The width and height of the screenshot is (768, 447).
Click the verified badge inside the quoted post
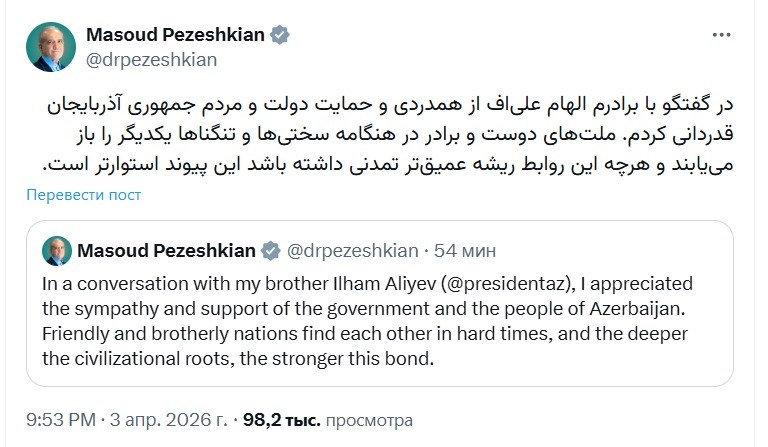pyautogui.click(x=270, y=249)
